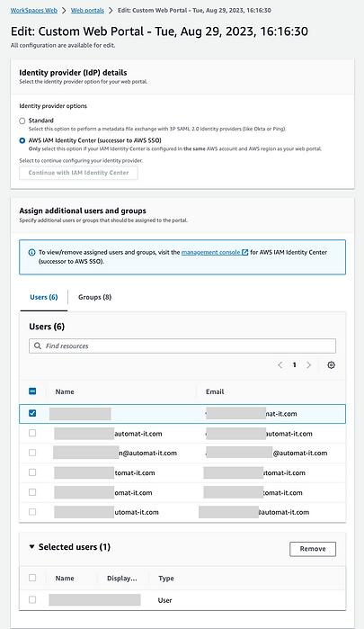Toggle the select-all checkbox in Users table header
This screenshot has height=629, width=364.
pos(32,391)
